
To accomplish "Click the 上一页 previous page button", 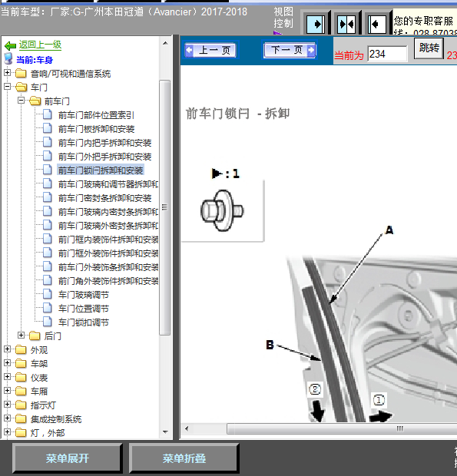I will click(211, 50).
